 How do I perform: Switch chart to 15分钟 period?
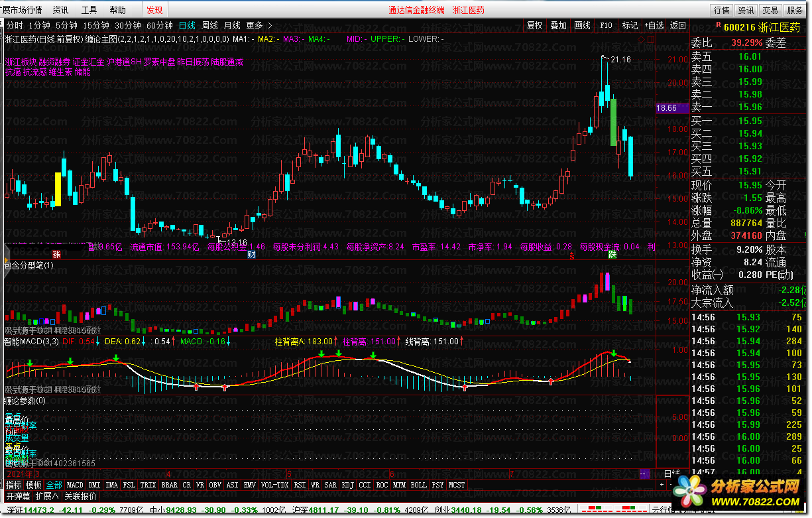[x=96, y=26]
